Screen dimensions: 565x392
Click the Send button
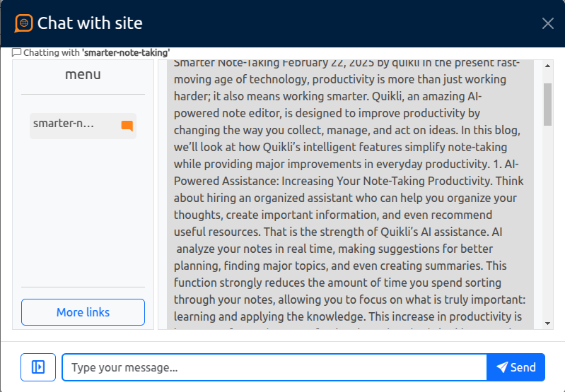516,367
